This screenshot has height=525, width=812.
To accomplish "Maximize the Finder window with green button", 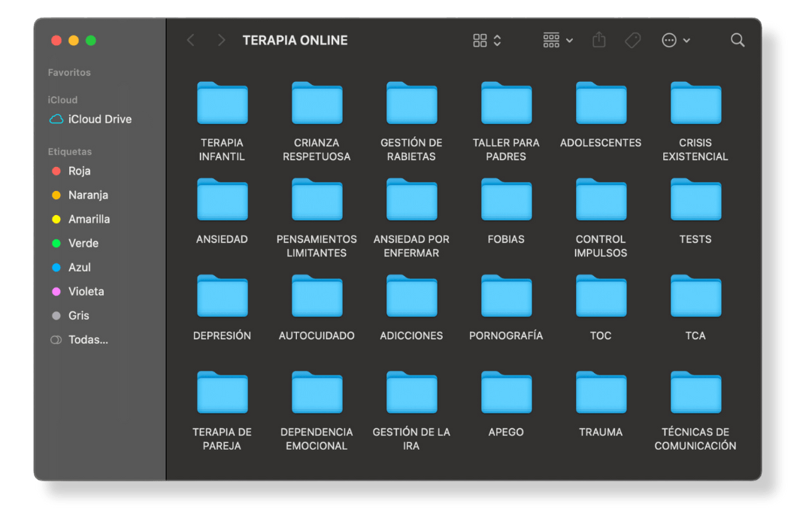I will point(91,41).
